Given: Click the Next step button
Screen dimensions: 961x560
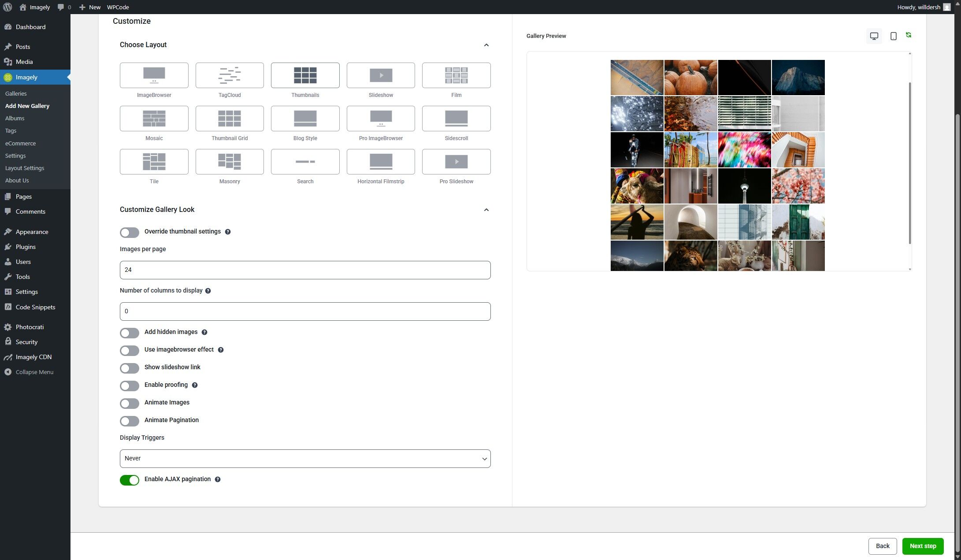Looking at the screenshot, I should (923, 546).
